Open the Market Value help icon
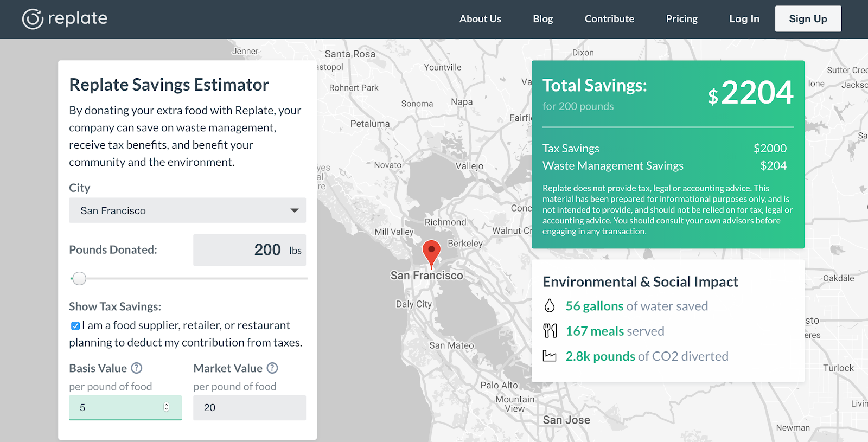This screenshot has width=868, height=442. [272, 368]
